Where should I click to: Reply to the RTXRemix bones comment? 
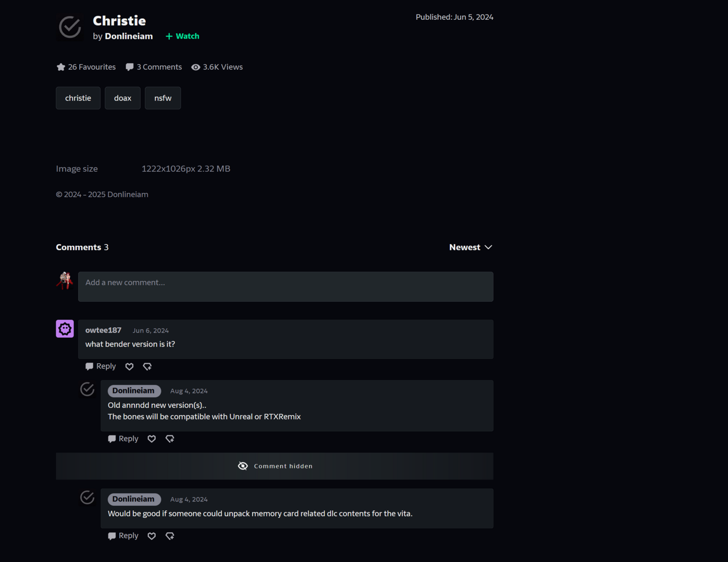pos(123,439)
